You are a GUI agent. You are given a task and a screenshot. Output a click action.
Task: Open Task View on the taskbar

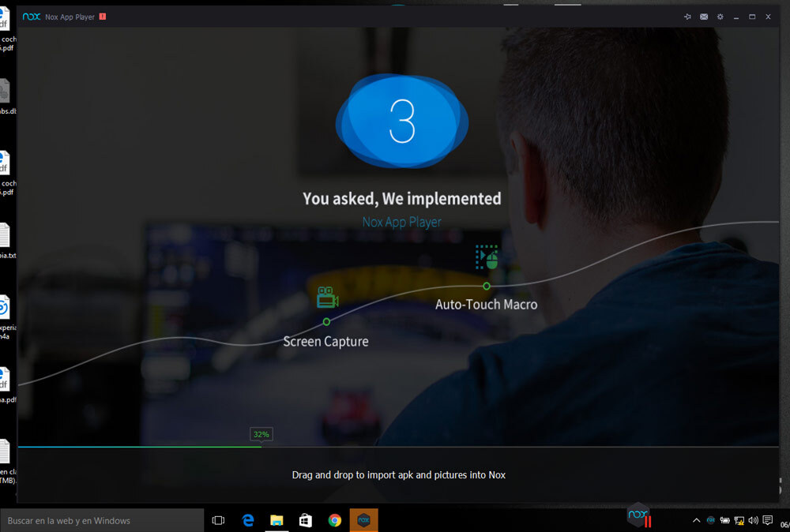pos(219,520)
